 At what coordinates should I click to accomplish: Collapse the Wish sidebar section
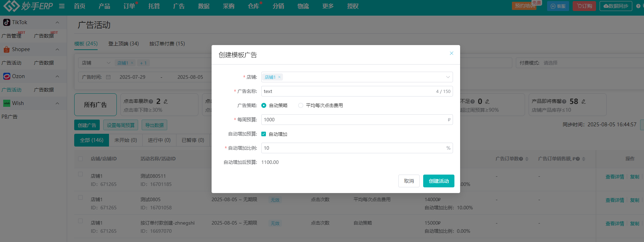point(57,103)
